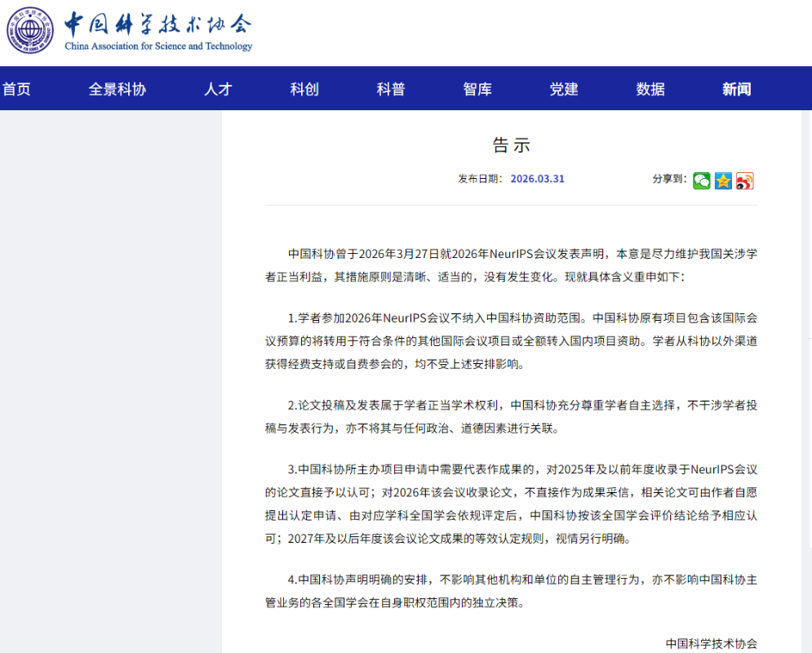Image resolution: width=812 pixels, height=653 pixels.
Task: Click the publication date 2026.03.31
Action: tap(537, 179)
